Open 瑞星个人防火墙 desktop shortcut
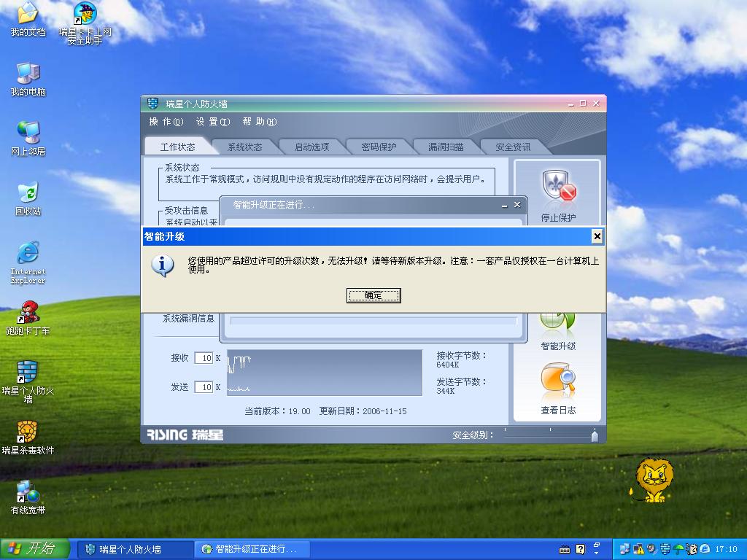The height and width of the screenshot is (560, 747). [x=28, y=382]
